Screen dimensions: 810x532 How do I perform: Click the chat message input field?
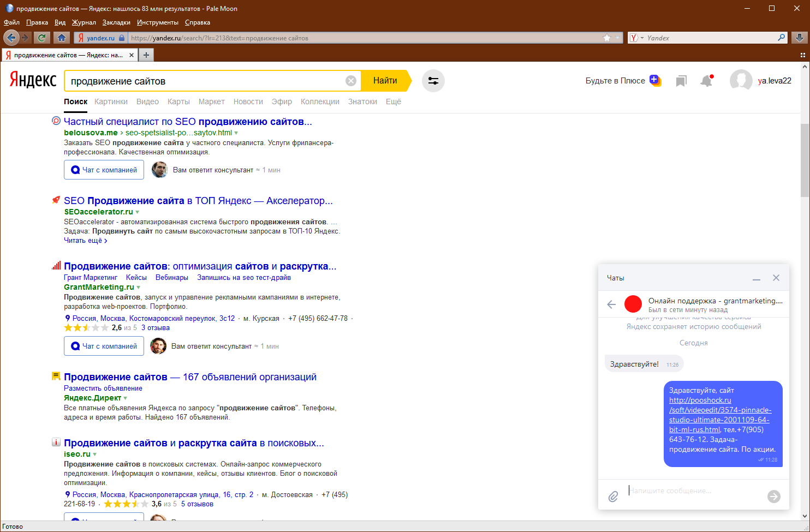pyautogui.click(x=694, y=491)
